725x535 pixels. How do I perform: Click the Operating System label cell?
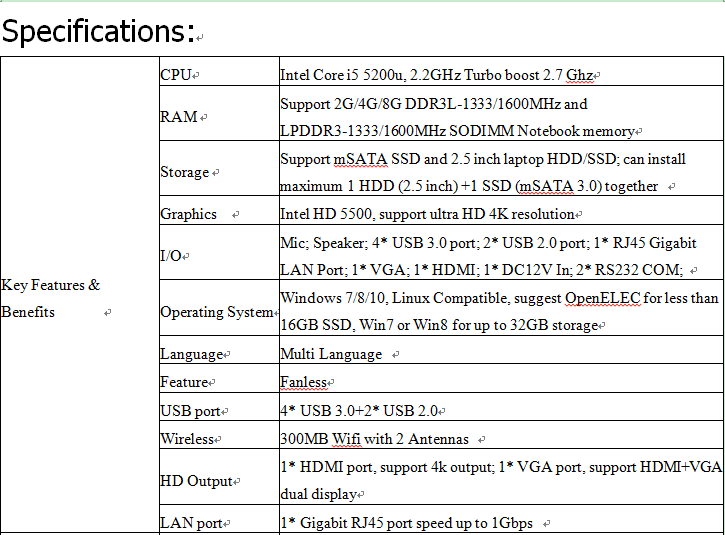point(216,312)
